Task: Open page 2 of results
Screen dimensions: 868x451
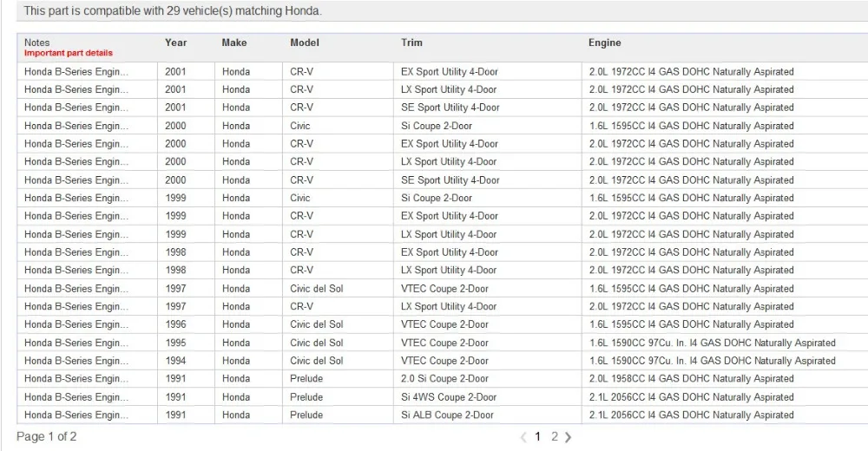Action: (x=554, y=436)
